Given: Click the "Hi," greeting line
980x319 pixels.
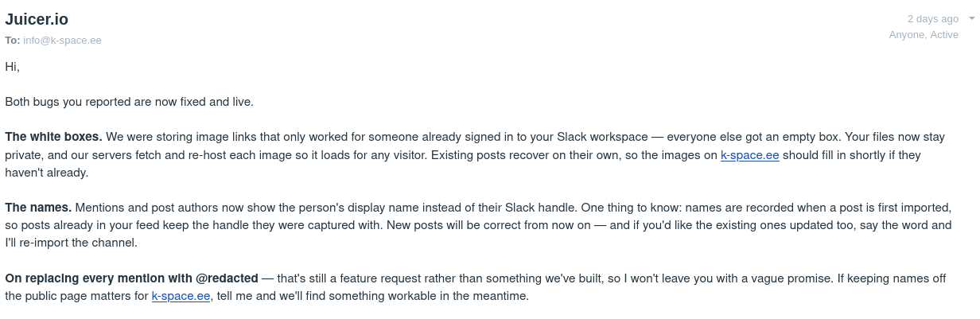Looking at the screenshot, I should tap(13, 67).
